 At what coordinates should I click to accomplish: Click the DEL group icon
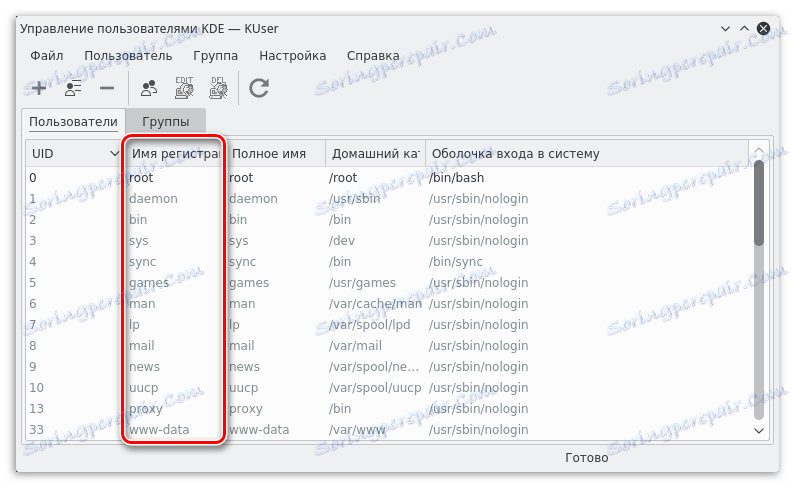click(x=219, y=88)
